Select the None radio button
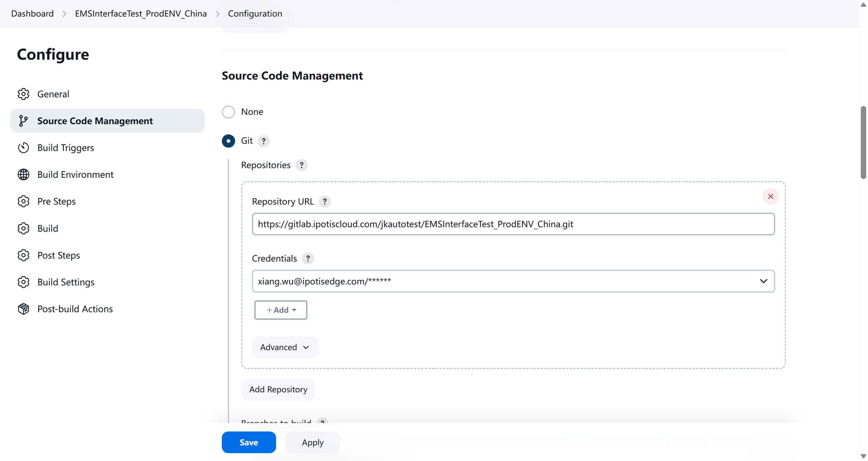The height and width of the screenshot is (461, 868). pyautogui.click(x=228, y=112)
